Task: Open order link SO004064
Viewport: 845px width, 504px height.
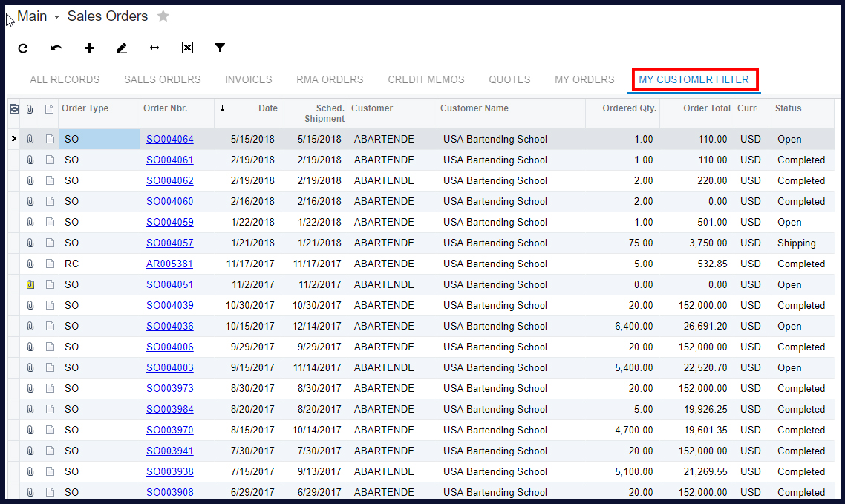Action: (170, 139)
